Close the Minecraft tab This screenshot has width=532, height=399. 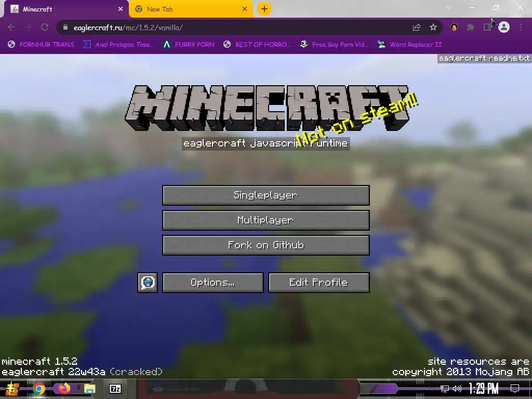pyautogui.click(x=121, y=9)
